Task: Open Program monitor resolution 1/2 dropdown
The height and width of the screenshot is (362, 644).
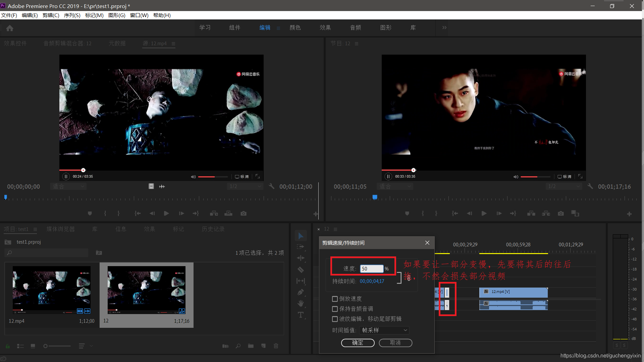Action: [564, 186]
